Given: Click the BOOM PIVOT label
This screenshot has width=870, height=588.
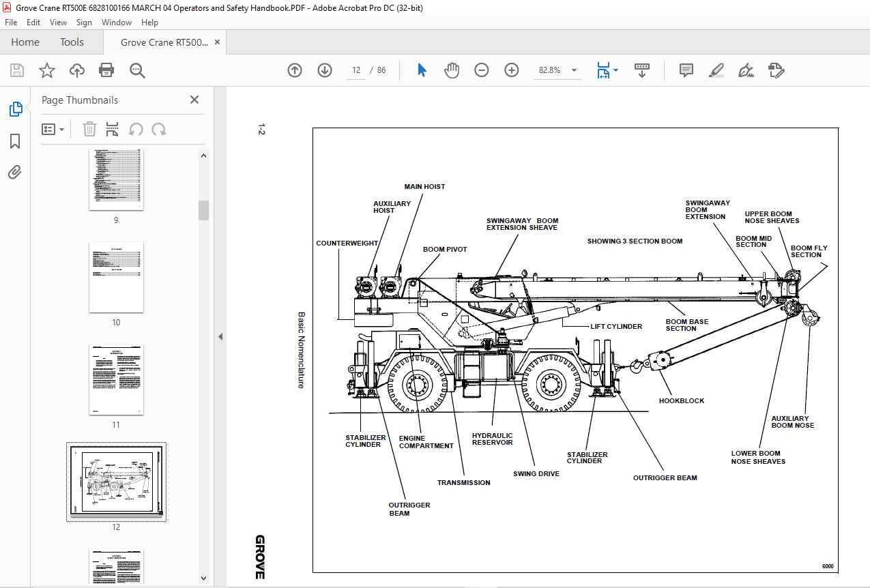Looking at the screenshot, I should click(445, 250).
